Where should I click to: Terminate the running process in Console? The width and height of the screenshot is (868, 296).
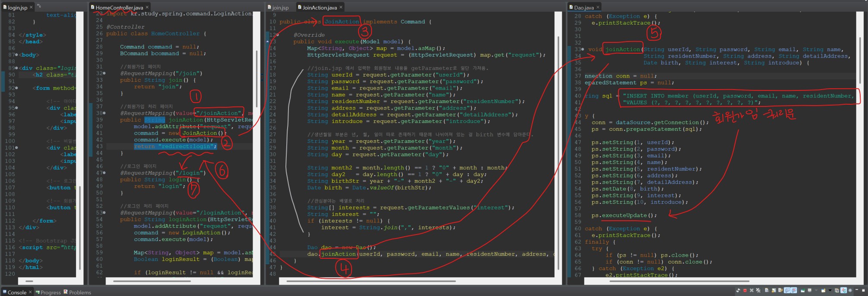pyautogui.click(x=745, y=290)
